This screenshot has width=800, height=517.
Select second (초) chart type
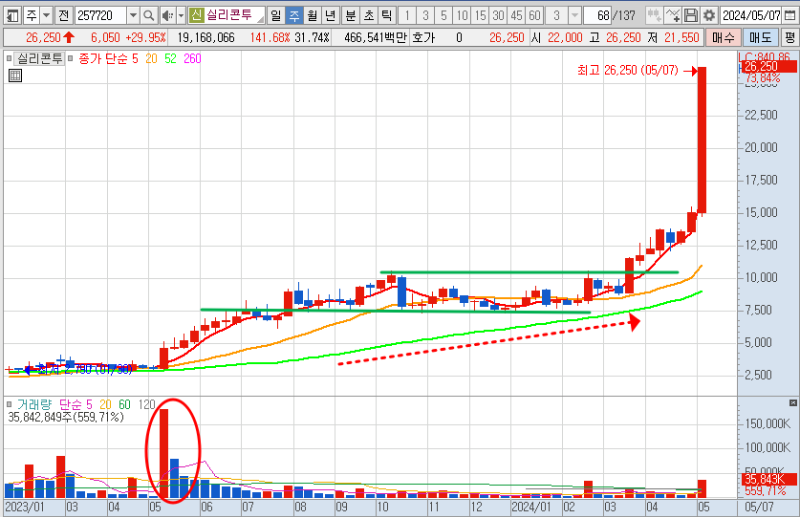coord(369,16)
